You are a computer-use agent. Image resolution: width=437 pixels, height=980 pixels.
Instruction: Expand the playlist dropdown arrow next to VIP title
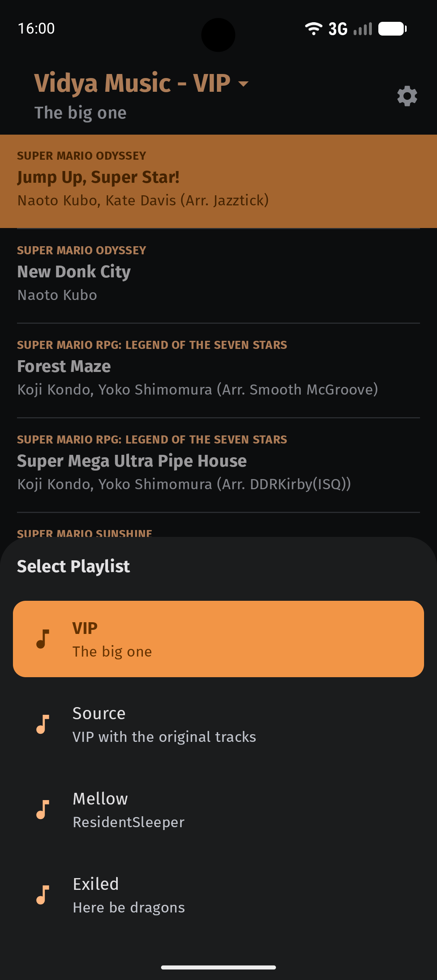[243, 84]
